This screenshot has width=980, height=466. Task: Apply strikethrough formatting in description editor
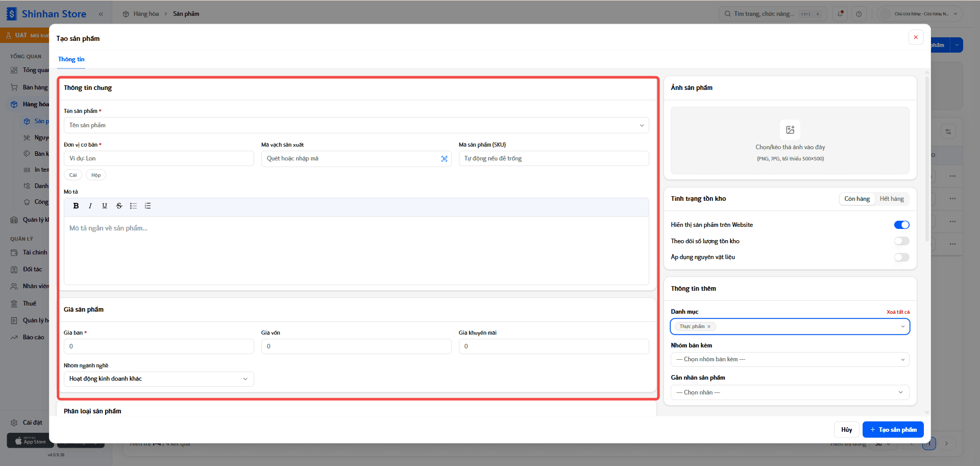pos(119,206)
